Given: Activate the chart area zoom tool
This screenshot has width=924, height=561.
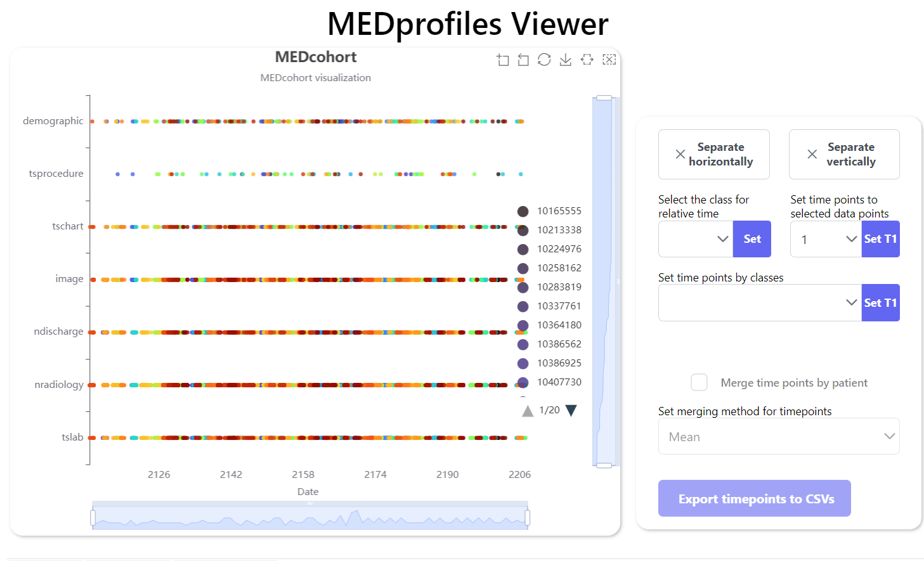Looking at the screenshot, I should point(503,60).
